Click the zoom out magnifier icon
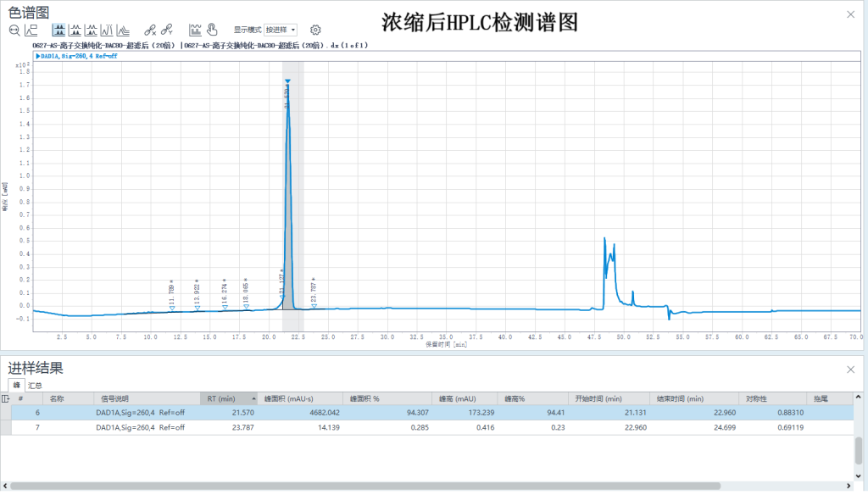 click(14, 30)
